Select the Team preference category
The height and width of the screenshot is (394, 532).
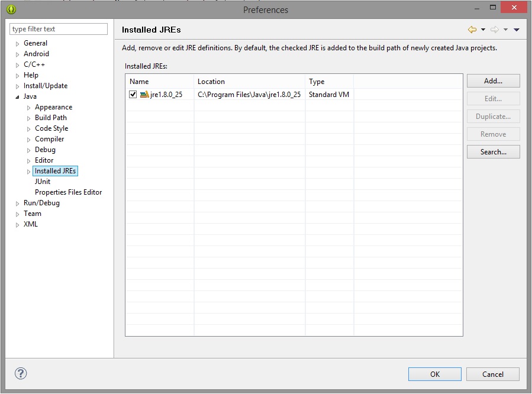click(x=33, y=214)
